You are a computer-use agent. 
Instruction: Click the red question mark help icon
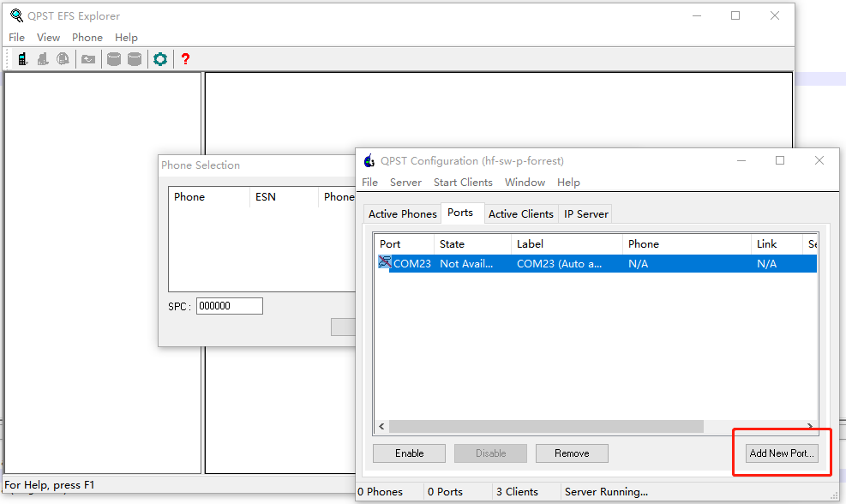(x=185, y=59)
